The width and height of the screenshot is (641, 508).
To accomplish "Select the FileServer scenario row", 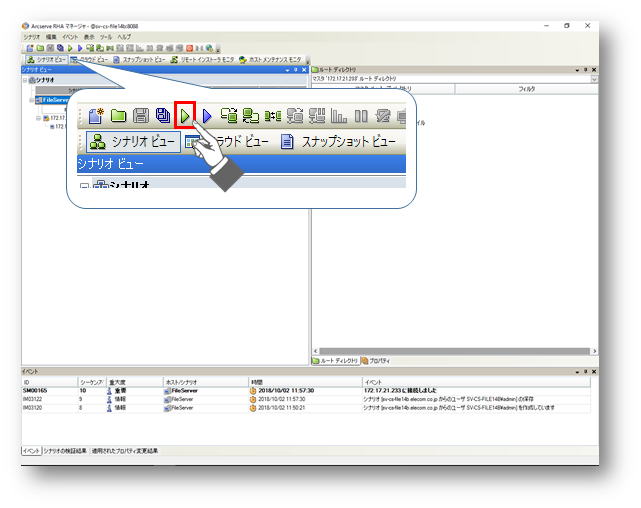I will (52, 100).
